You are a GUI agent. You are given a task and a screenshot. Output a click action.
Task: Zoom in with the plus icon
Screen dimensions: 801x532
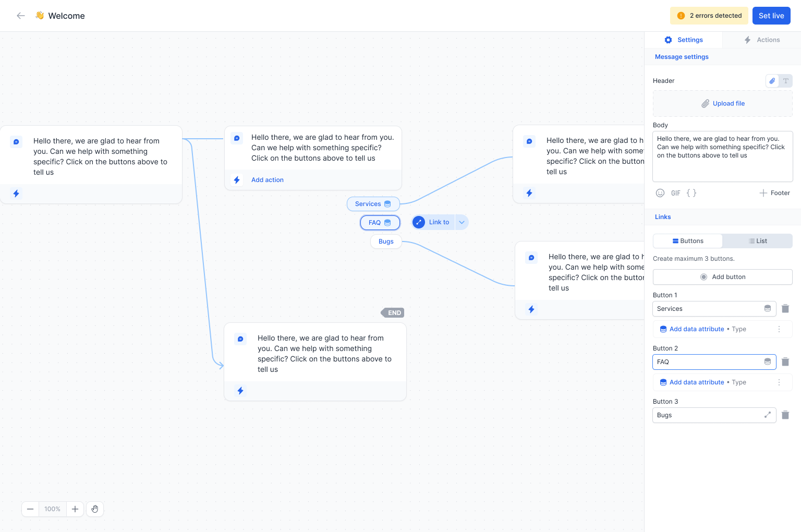pyautogui.click(x=75, y=509)
